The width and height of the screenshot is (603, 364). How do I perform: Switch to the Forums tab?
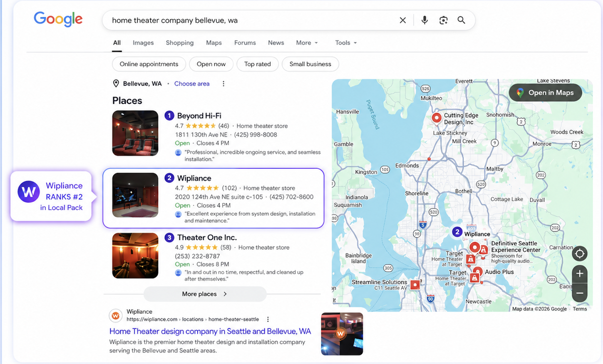click(245, 43)
